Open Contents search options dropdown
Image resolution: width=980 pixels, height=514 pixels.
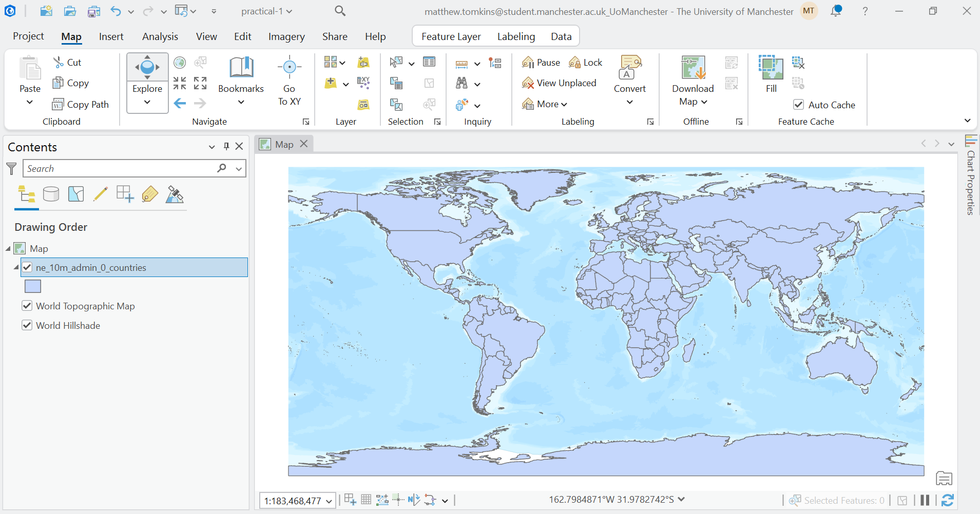click(x=239, y=169)
